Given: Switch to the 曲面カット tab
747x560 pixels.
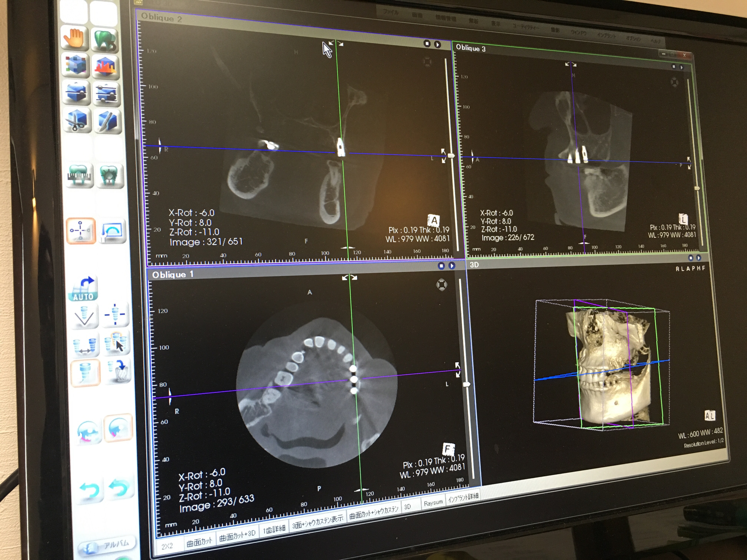Looking at the screenshot, I should point(199,542).
